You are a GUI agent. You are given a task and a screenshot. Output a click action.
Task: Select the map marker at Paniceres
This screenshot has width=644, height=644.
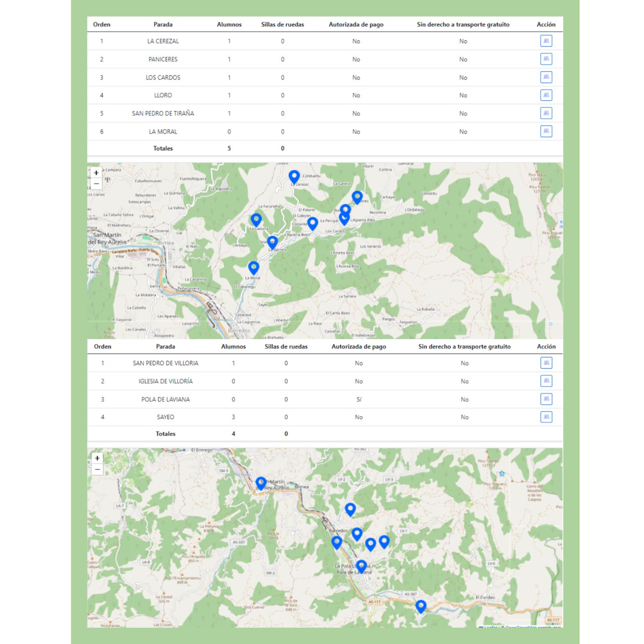click(357, 197)
